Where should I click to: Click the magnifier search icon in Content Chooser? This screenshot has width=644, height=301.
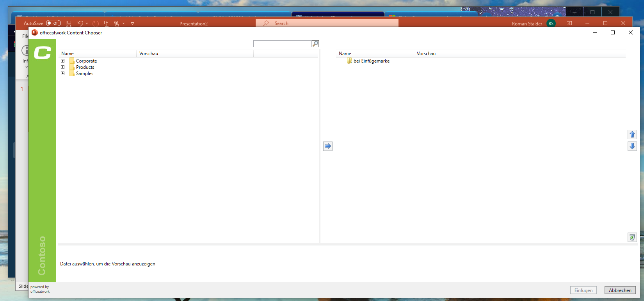[315, 44]
